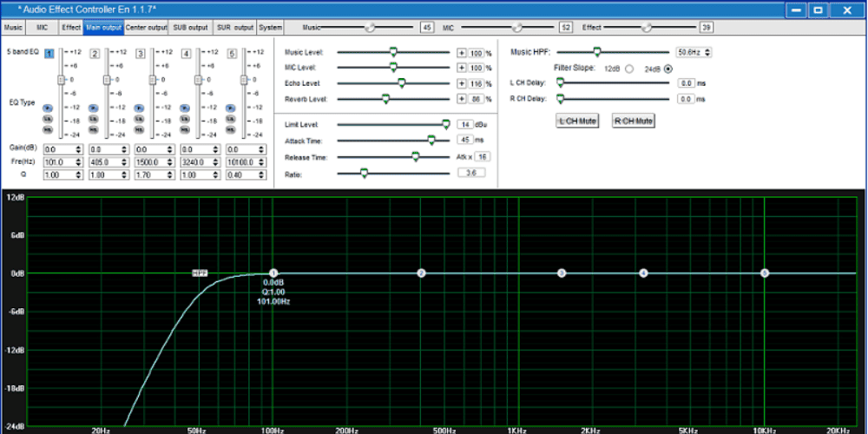The image size is (868, 434).
Task: Mute the left channel
Action: tap(577, 121)
